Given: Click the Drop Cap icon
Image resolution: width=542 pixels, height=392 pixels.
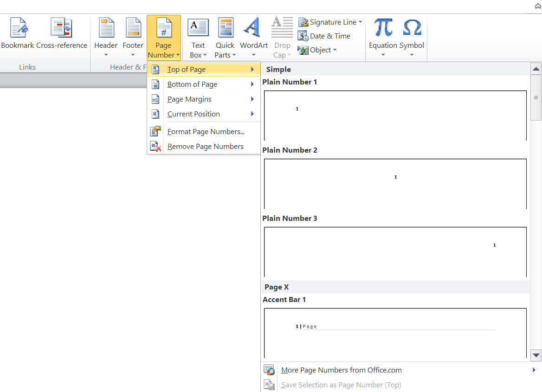Looking at the screenshot, I should tap(282, 27).
